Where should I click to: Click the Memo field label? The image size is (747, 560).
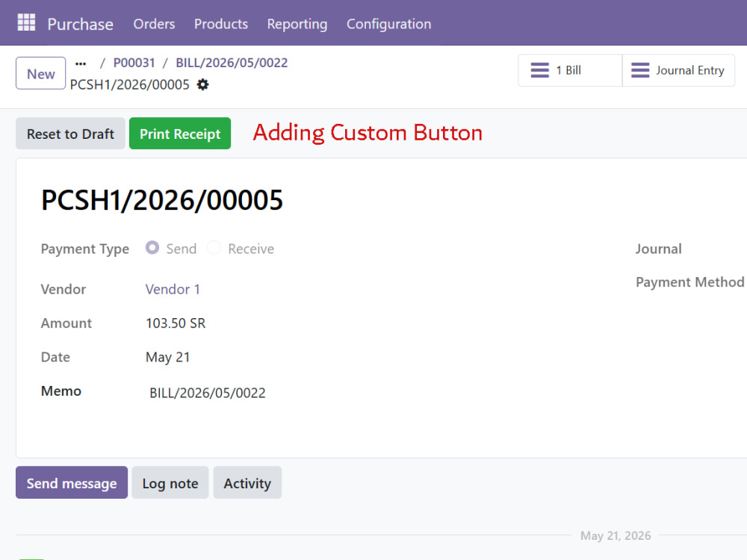click(x=61, y=391)
